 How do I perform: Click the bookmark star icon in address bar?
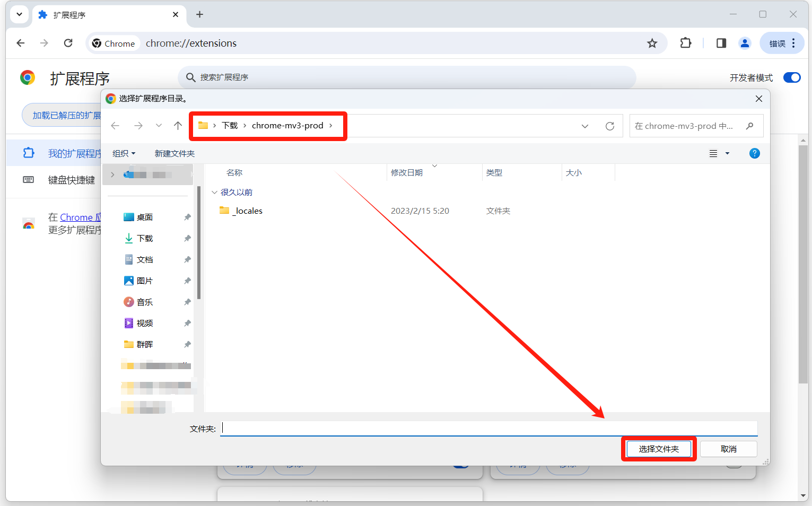(x=652, y=43)
